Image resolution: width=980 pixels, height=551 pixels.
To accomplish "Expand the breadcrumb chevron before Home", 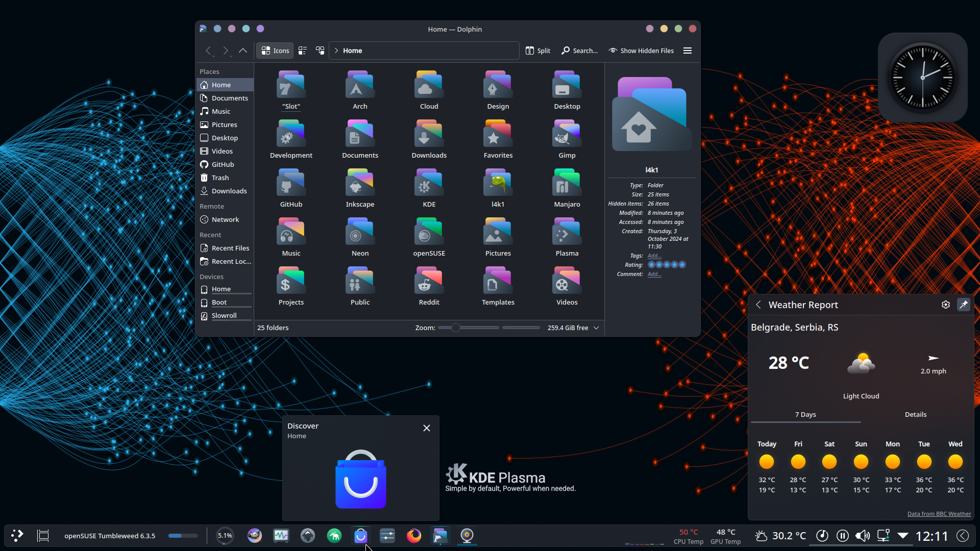I will pos(336,51).
